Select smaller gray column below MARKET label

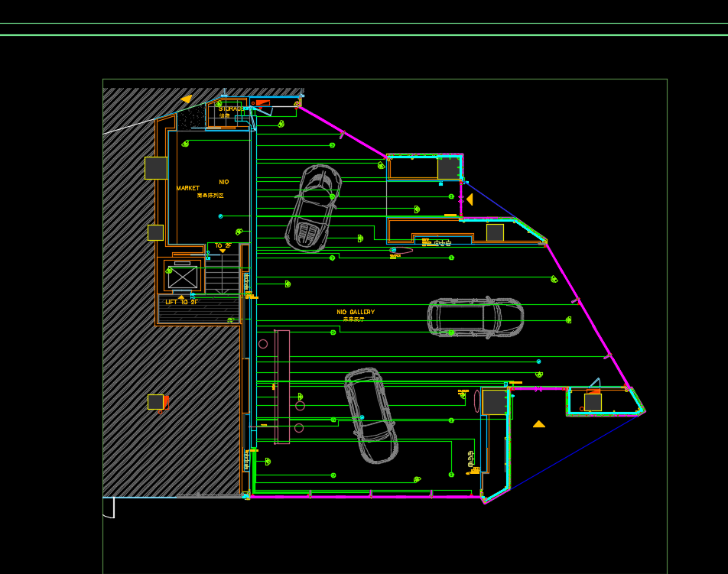click(155, 232)
